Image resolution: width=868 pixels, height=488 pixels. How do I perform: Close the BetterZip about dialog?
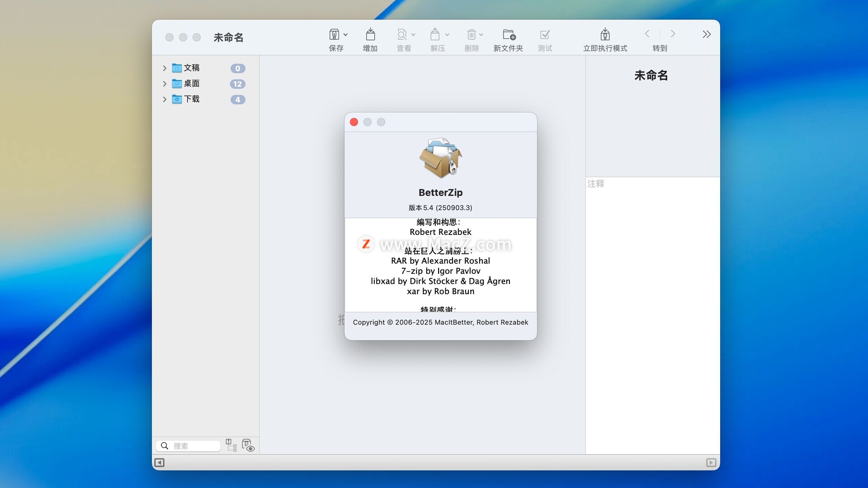point(354,122)
